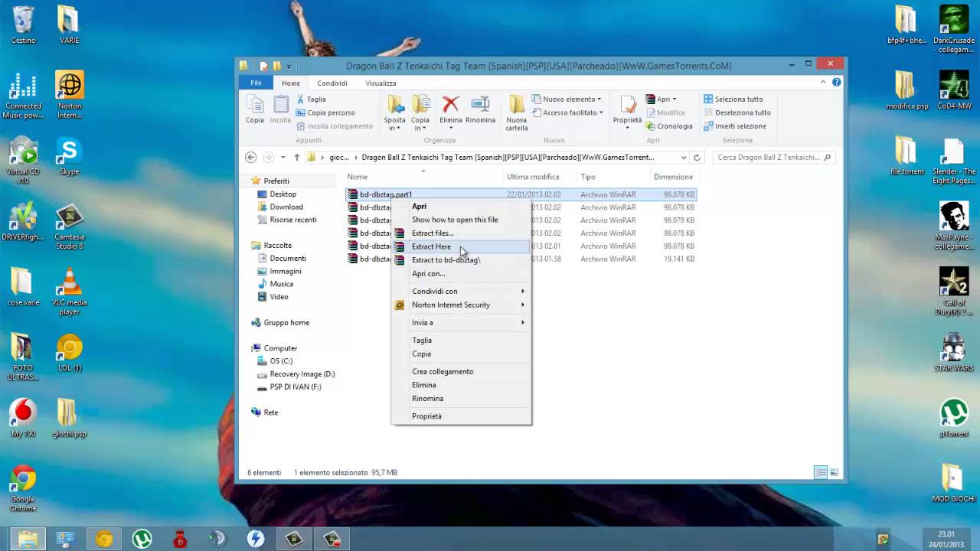
Task: Click Cronologia in the ribbon
Action: 669,126
